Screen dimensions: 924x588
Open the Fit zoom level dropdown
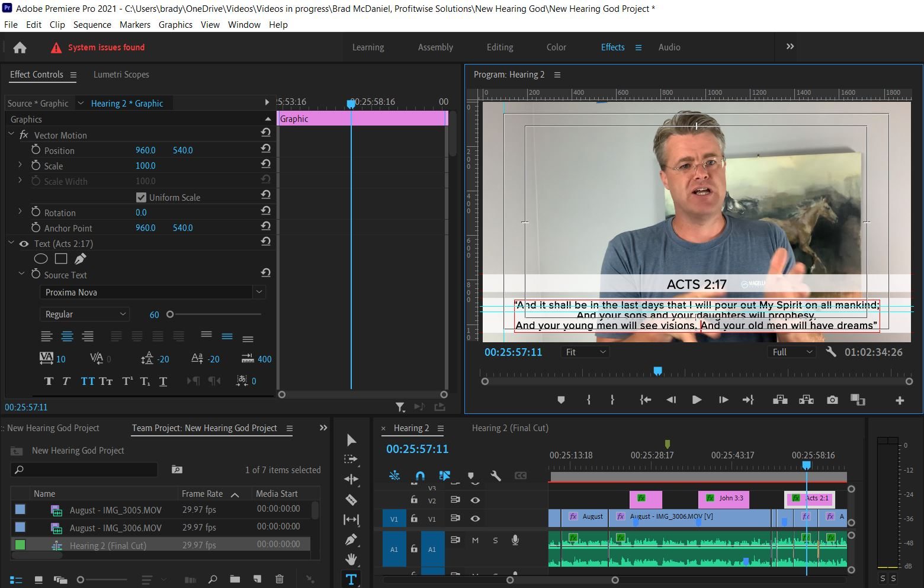tap(585, 352)
